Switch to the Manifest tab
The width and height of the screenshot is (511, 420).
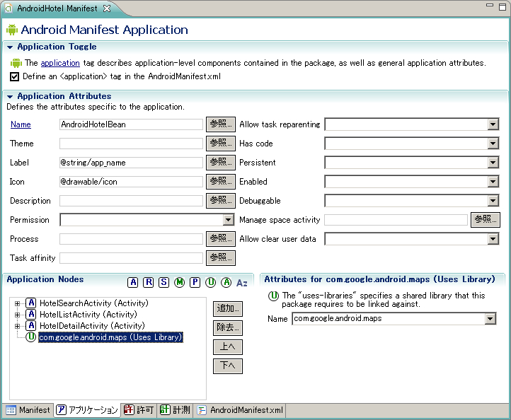pos(28,409)
